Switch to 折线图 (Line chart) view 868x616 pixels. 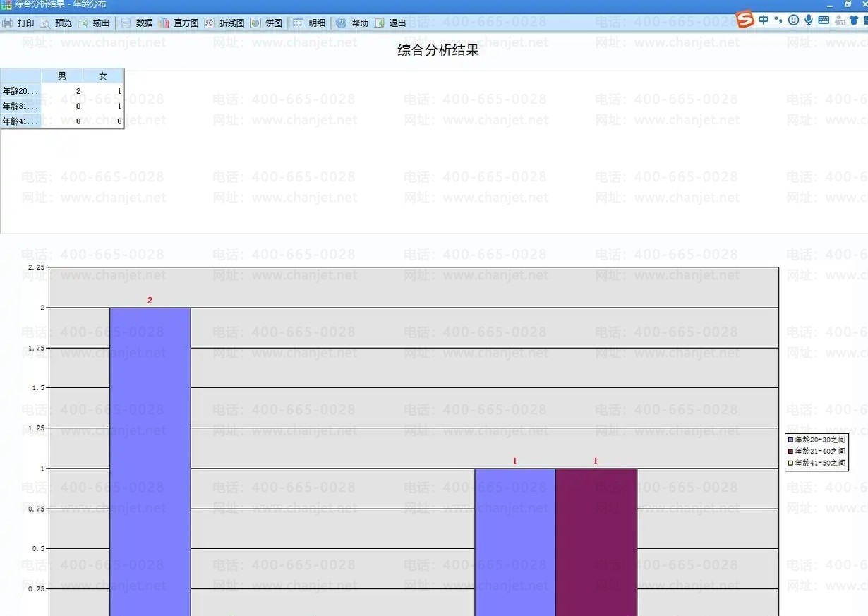[224, 23]
